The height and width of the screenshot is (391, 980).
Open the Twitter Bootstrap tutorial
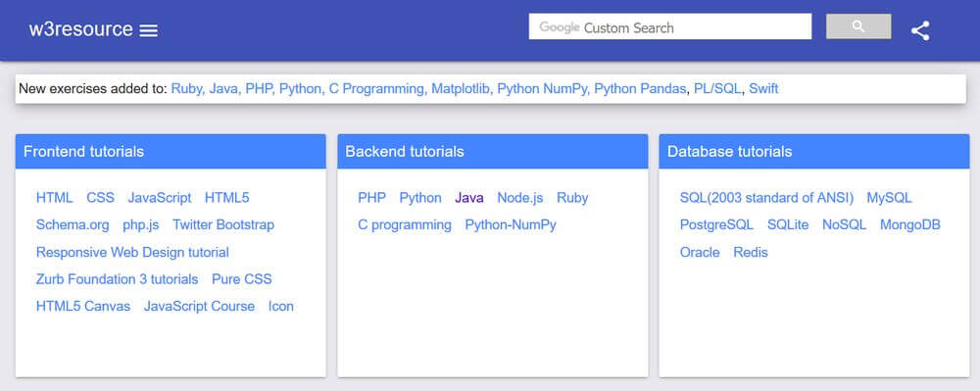[223, 224]
